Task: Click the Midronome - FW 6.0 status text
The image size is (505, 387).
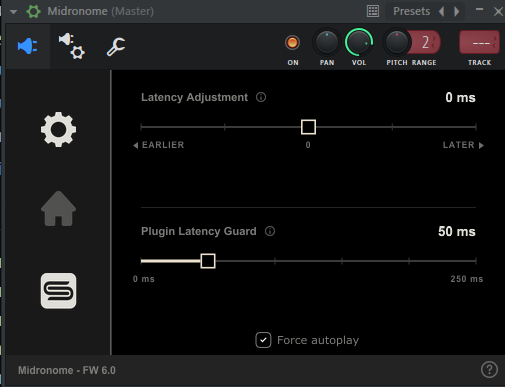Action: coord(67,370)
